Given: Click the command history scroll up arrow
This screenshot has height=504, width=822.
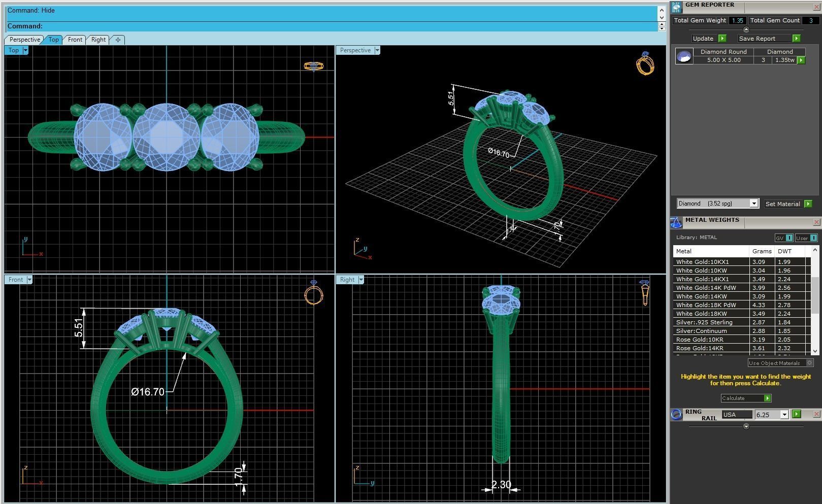Looking at the screenshot, I should tap(662, 10).
